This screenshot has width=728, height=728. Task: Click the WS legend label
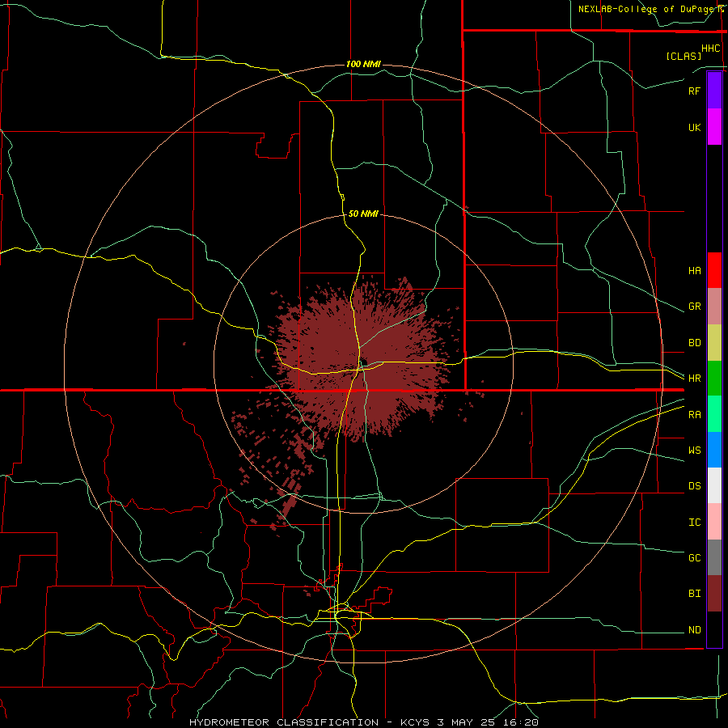click(694, 451)
